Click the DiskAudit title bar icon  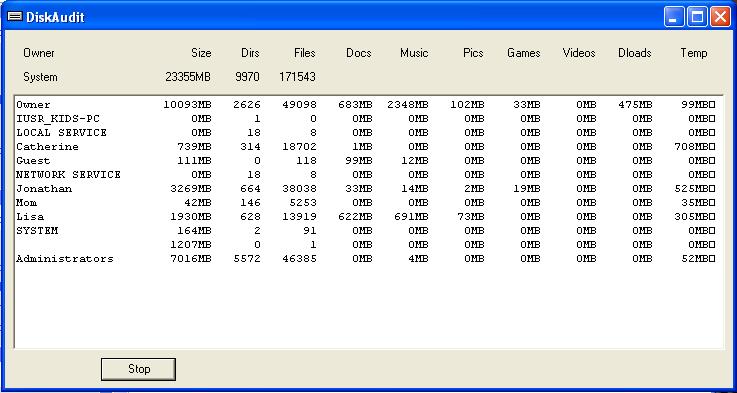pyautogui.click(x=15, y=17)
